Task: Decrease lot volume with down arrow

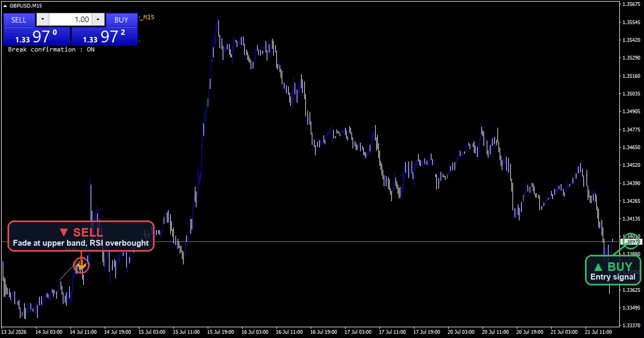Action: [42, 20]
